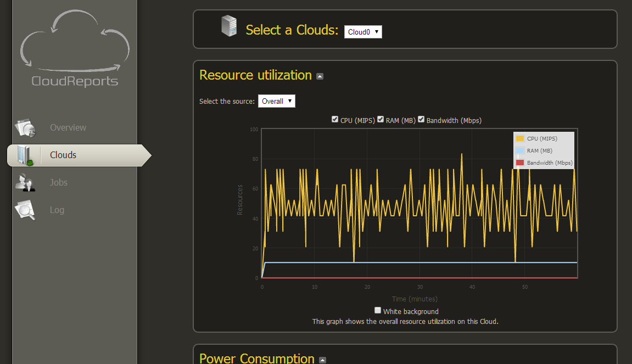Uncheck the CPU (MIPS) checkbox

pos(334,119)
